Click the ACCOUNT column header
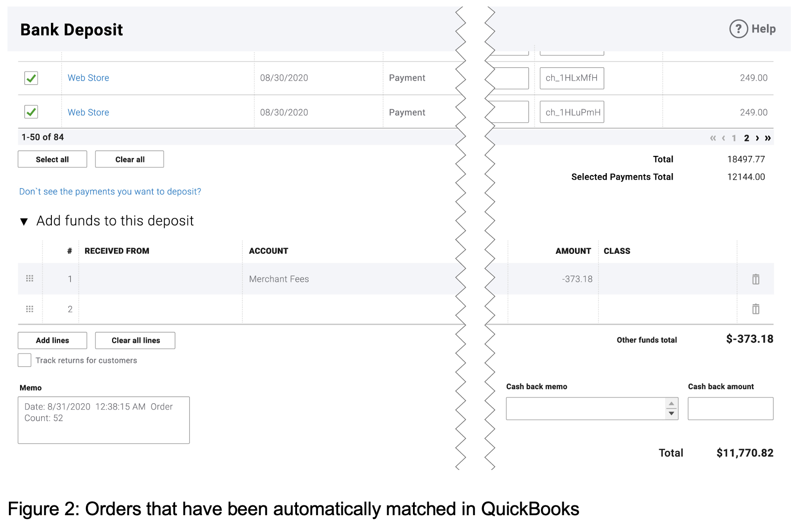The height and width of the screenshot is (532, 809). (x=269, y=251)
